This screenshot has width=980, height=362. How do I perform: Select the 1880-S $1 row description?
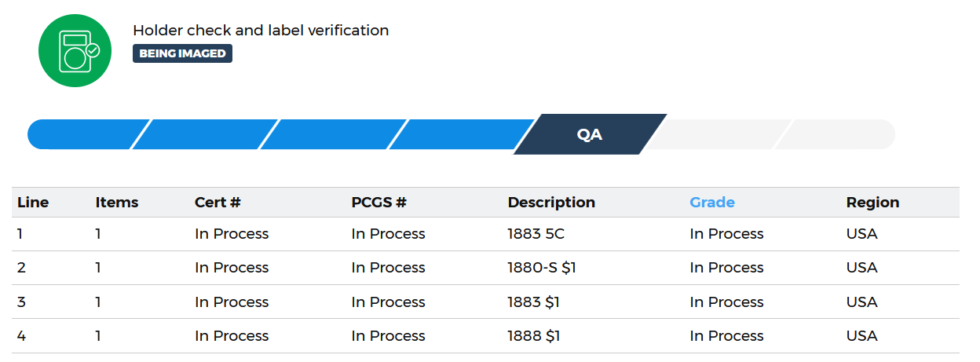542,268
